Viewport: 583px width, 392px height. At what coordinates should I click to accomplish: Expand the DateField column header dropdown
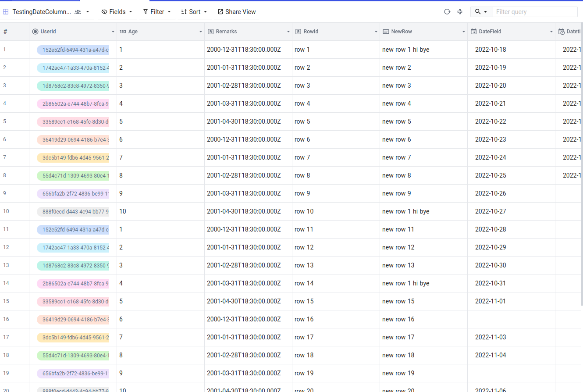tap(551, 31)
